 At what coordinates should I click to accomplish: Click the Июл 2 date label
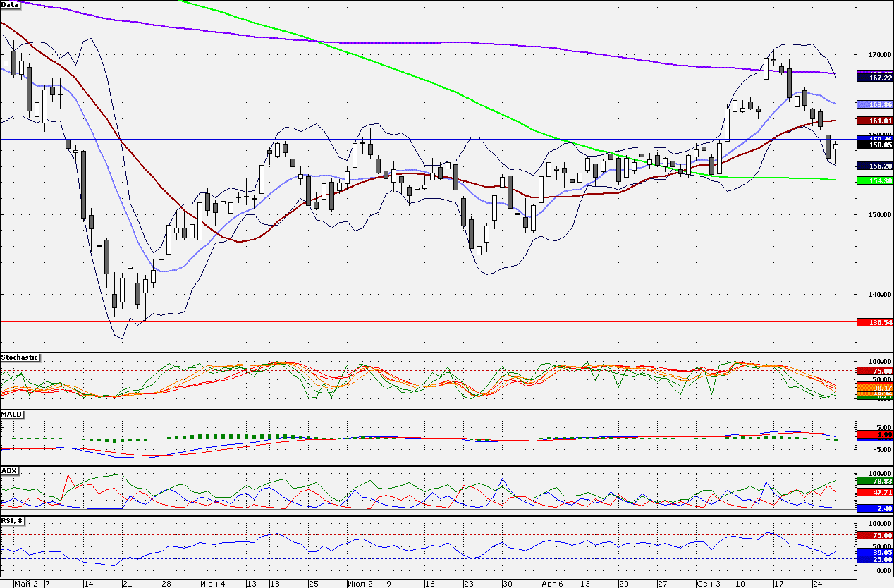361,584
